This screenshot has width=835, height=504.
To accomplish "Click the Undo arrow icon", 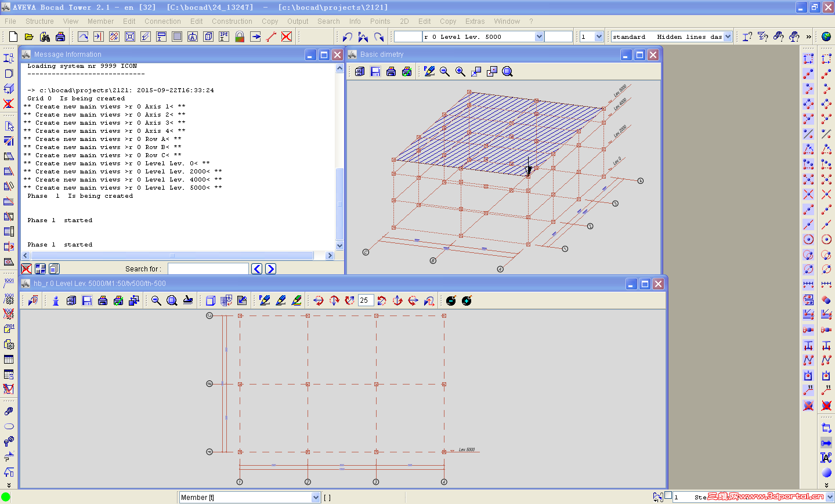I will 348,37.
